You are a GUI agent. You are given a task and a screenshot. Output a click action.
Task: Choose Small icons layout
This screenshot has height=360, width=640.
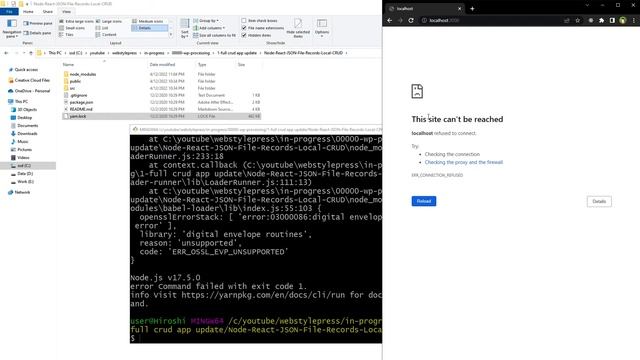click(x=72, y=28)
